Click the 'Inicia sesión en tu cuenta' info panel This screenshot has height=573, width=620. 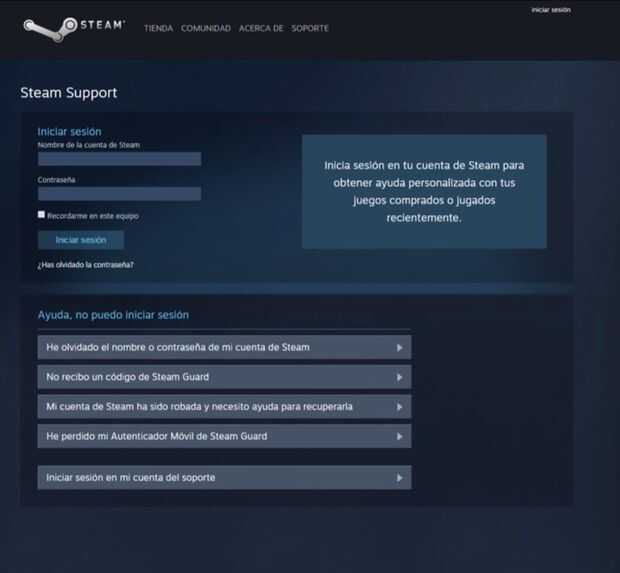pyautogui.click(x=424, y=191)
